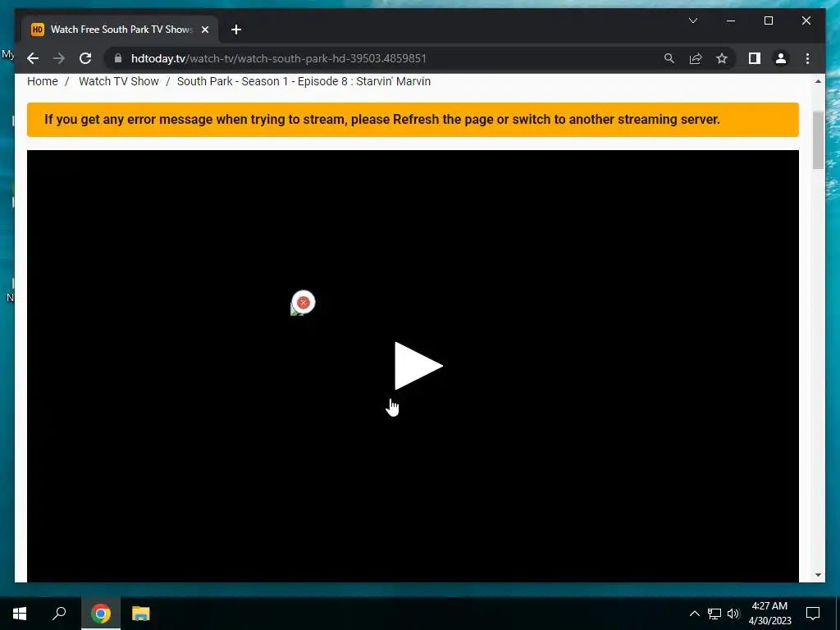Play the South Park episode video
This screenshot has height=630, width=840.
[x=418, y=366]
